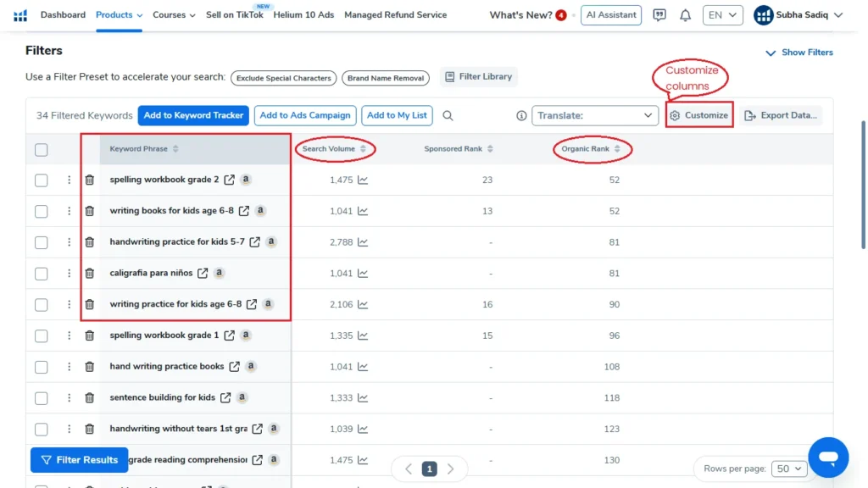The height and width of the screenshot is (488, 868).
Task: Open the feedback speech bubble icon
Action: [659, 14]
